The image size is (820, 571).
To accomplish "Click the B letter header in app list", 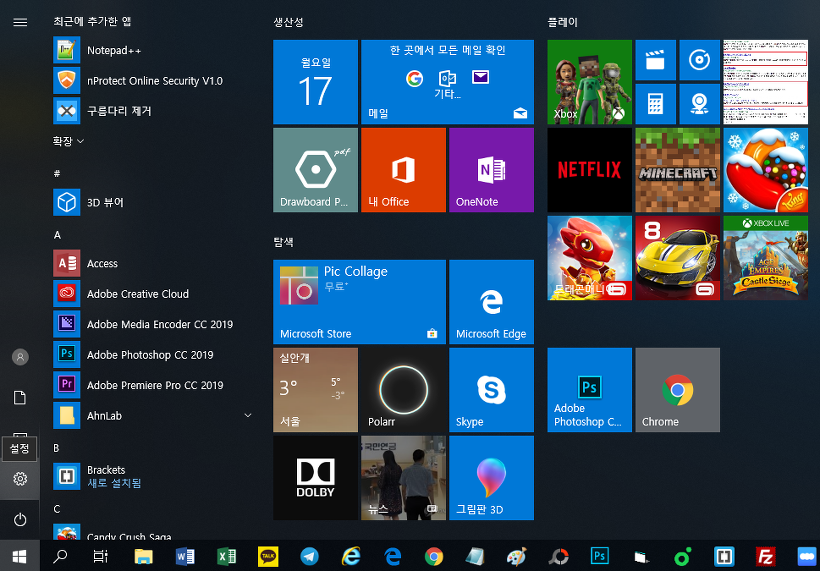I will [56, 448].
